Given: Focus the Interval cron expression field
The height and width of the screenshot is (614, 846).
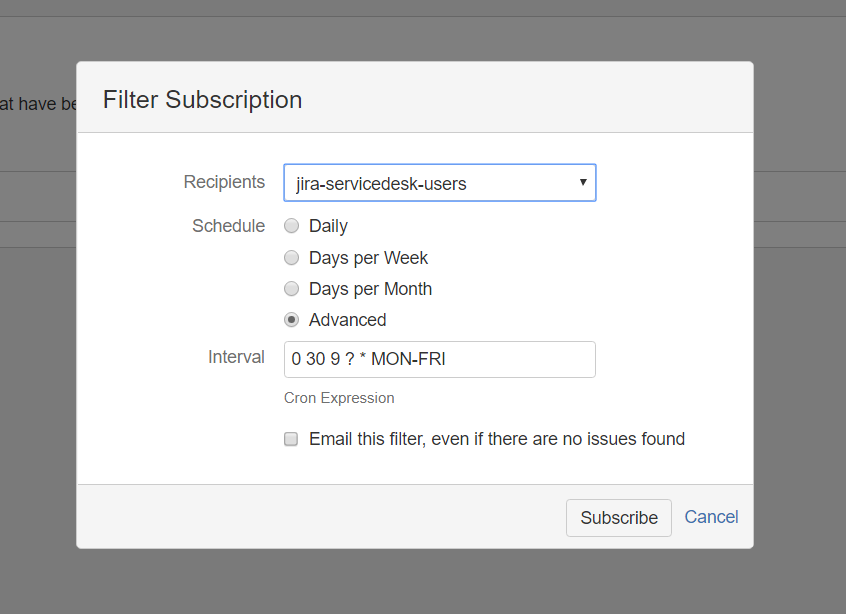Looking at the screenshot, I should tap(440, 359).
